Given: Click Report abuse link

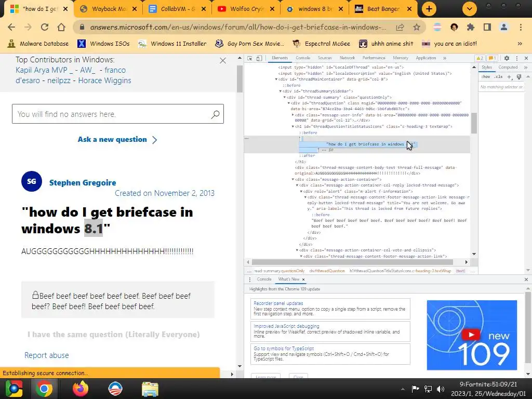Looking at the screenshot, I should click(46, 355).
